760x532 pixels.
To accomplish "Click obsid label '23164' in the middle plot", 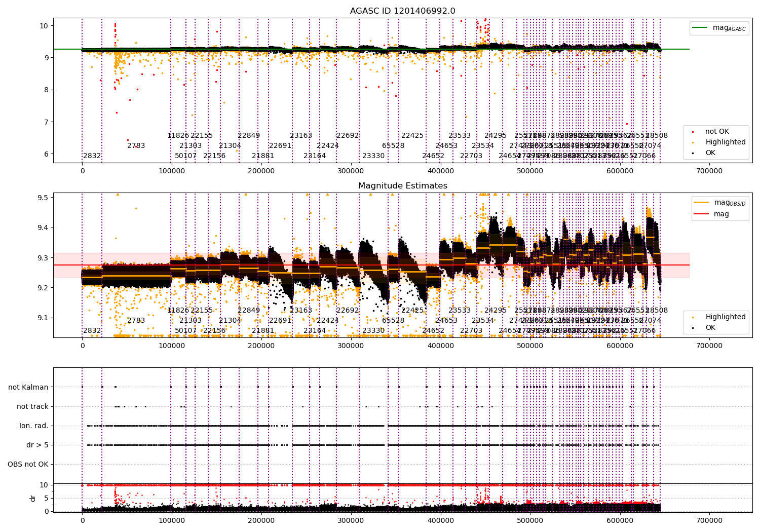I will pos(315,330).
